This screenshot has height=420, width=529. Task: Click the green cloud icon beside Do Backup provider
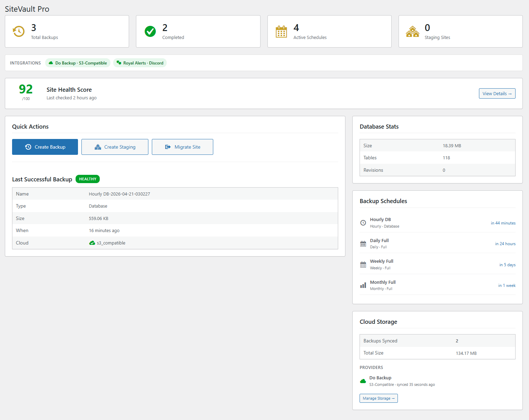point(363,381)
